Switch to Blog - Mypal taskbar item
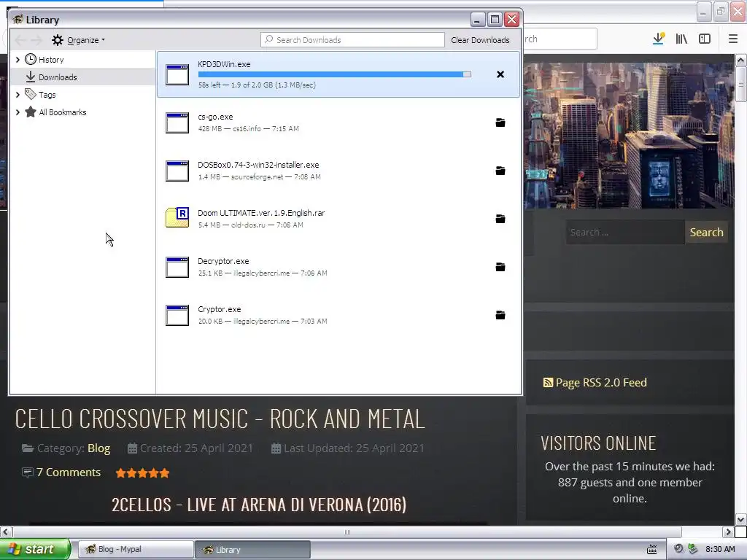 [136, 549]
